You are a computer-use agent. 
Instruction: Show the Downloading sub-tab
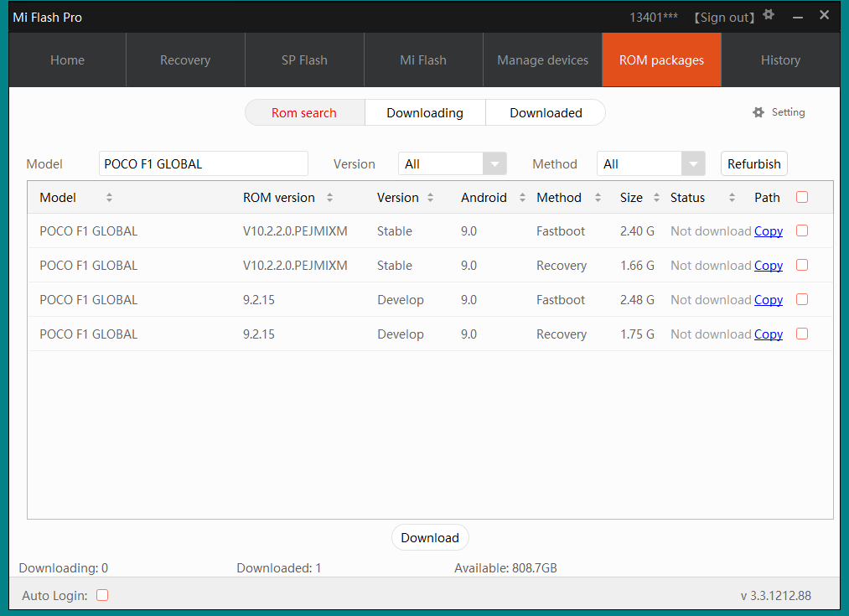tap(425, 112)
